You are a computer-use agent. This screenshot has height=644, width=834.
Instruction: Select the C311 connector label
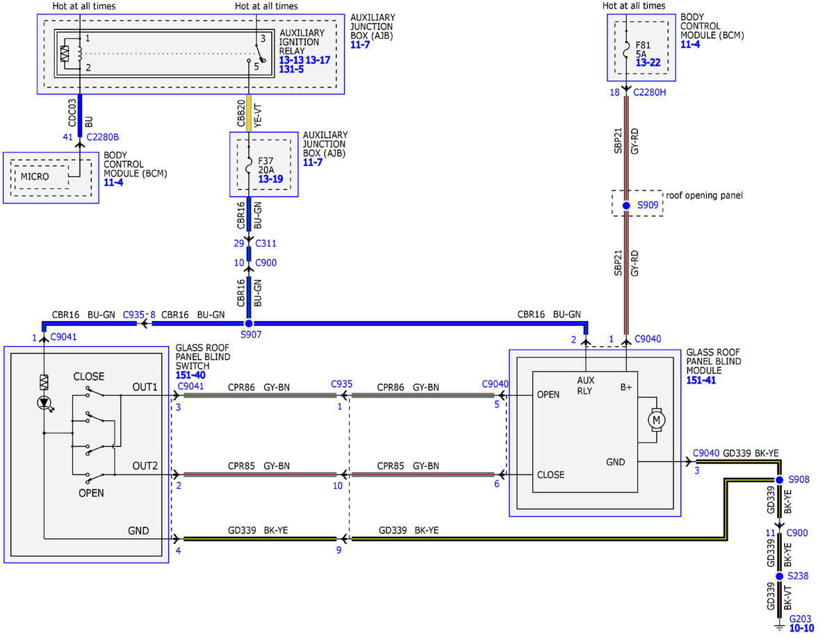[266, 243]
